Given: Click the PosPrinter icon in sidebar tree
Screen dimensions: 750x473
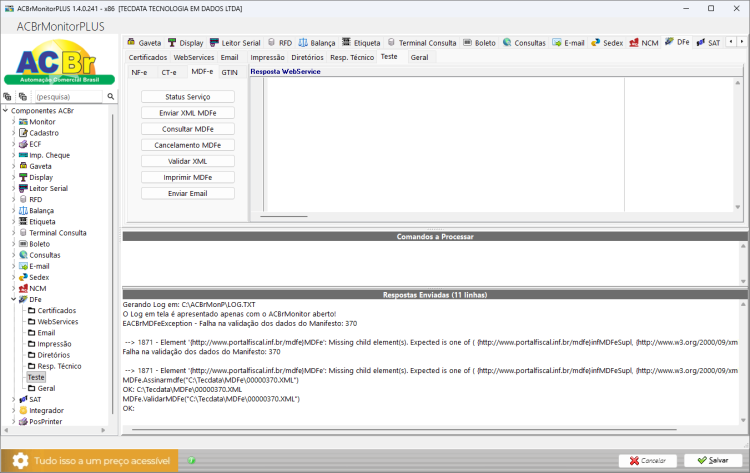Looking at the screenshot, I should click(23, 421).
